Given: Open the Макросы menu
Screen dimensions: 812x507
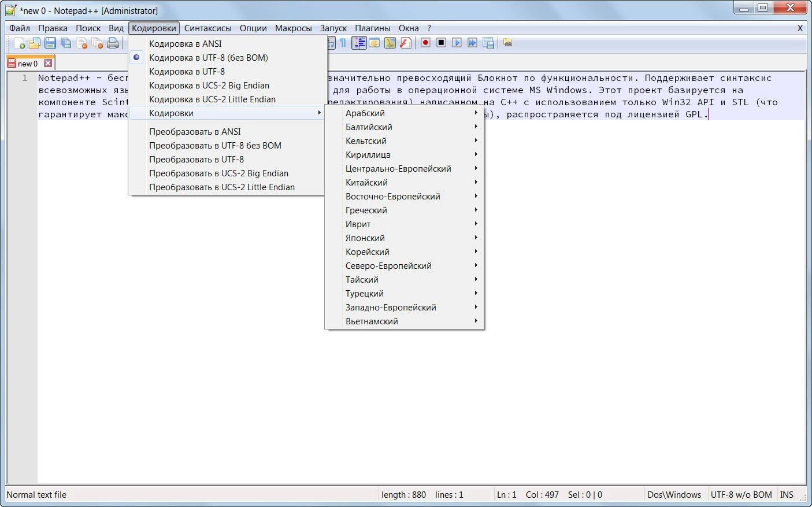Looking at the screenshot, I should pyautogui.click(x=294, y=28).
